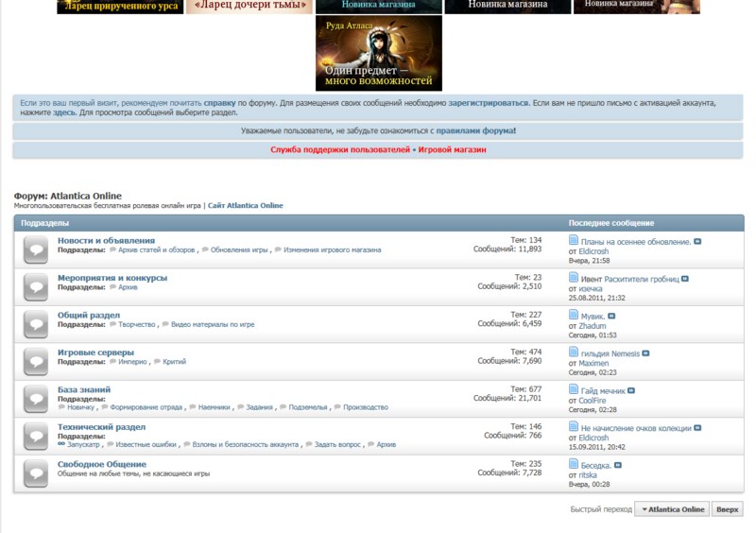This screenshot has height=533, width=756.
Task: Click go-to-last-post icon after Планы на осеннее обновление
Action: click(x=698, y=242)
